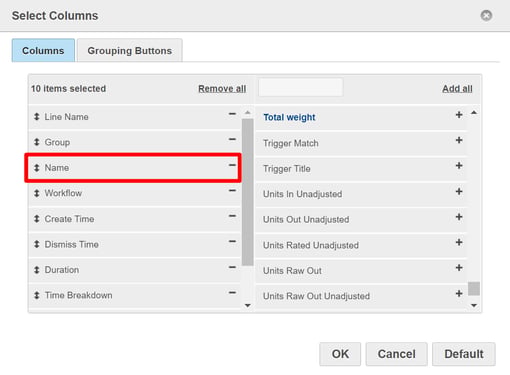Click the available columns search field
510x375 pixels.
301,87
